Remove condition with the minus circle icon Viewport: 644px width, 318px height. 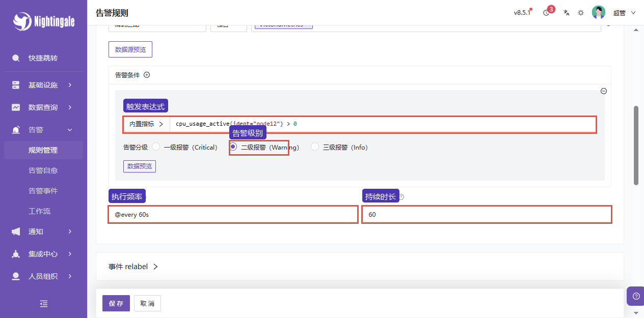point(604,91)
